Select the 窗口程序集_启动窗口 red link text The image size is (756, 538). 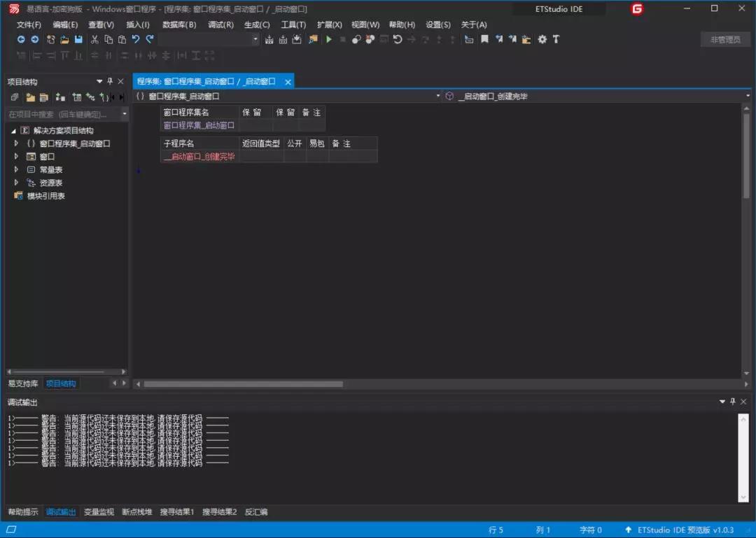199,125
